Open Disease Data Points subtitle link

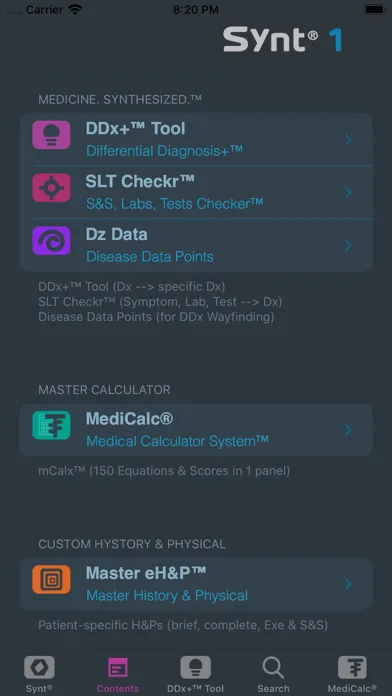pos(150,257)
